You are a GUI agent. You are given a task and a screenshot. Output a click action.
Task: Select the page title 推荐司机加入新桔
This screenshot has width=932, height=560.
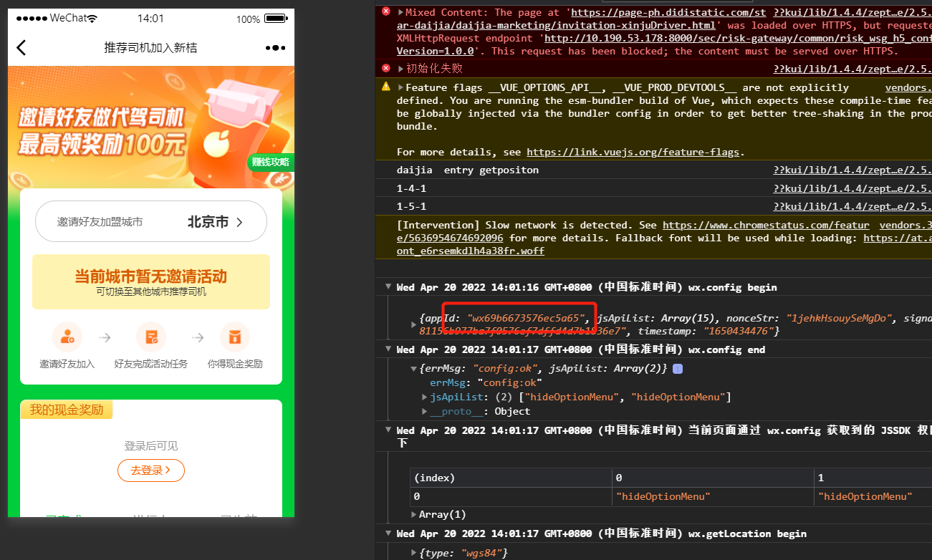point(150,48)
